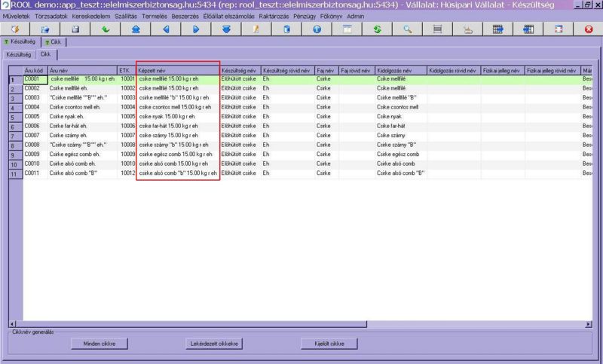The height and width of the screenshot is (364, 603).
Task: Sort by the Áru név column header
Action: coord(83,71)
